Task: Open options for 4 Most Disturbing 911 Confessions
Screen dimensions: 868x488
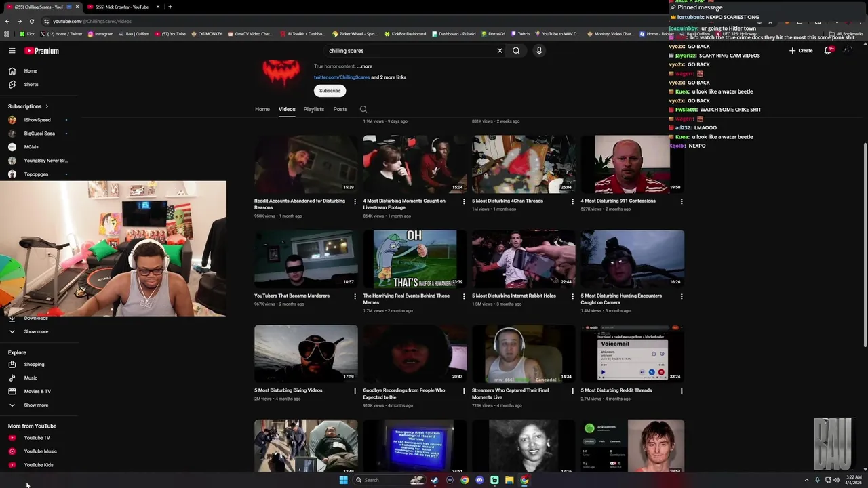Action: coord(682,201)
